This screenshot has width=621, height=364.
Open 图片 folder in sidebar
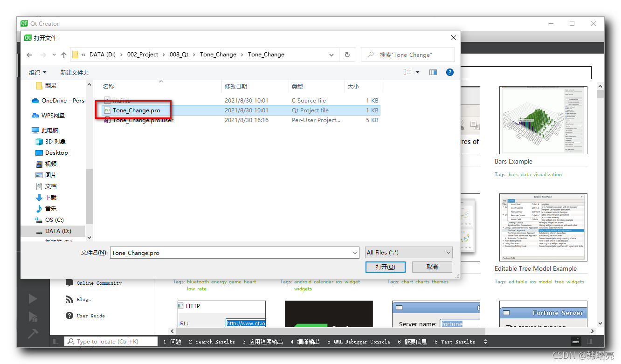[46, 175]
